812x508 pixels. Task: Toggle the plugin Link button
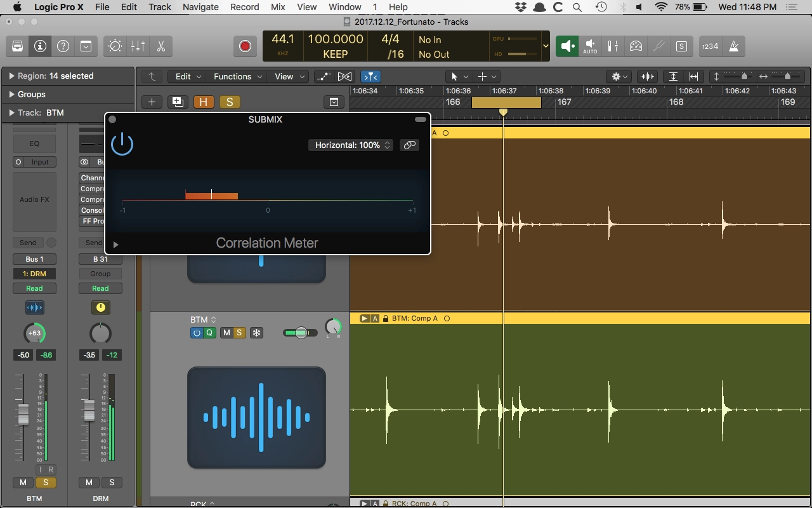coord(410,145)
